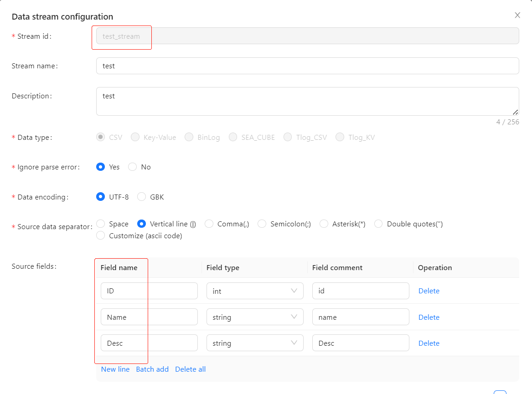
Task: Click Batch add link
Action: click(x=152, y=369)
